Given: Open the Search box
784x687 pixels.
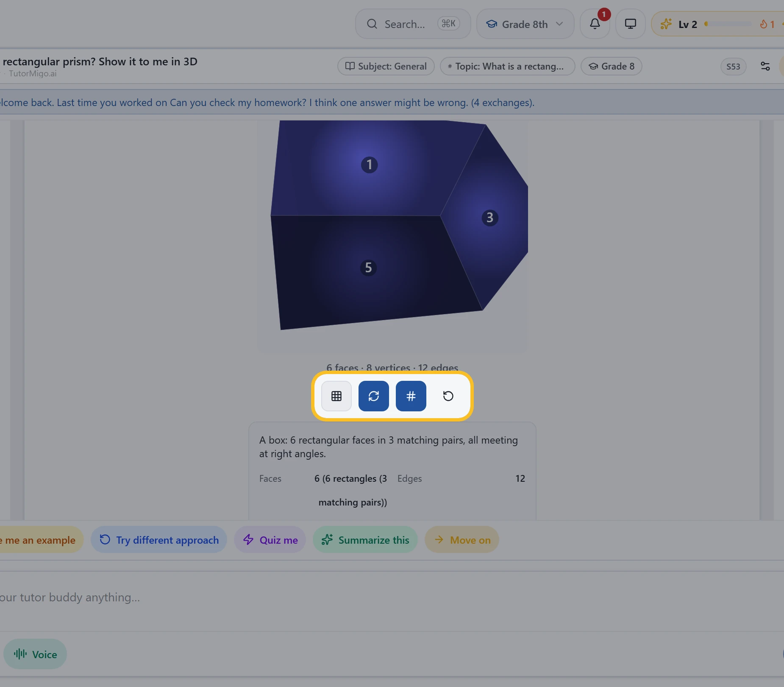Looking at the screenshot, I should click(x=413, y=24).
